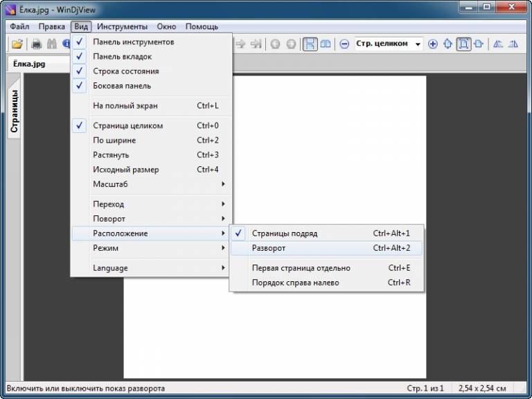The image size is (532, 399).
Task: Click the Forward navigation round icon
Action: point(291,44)
